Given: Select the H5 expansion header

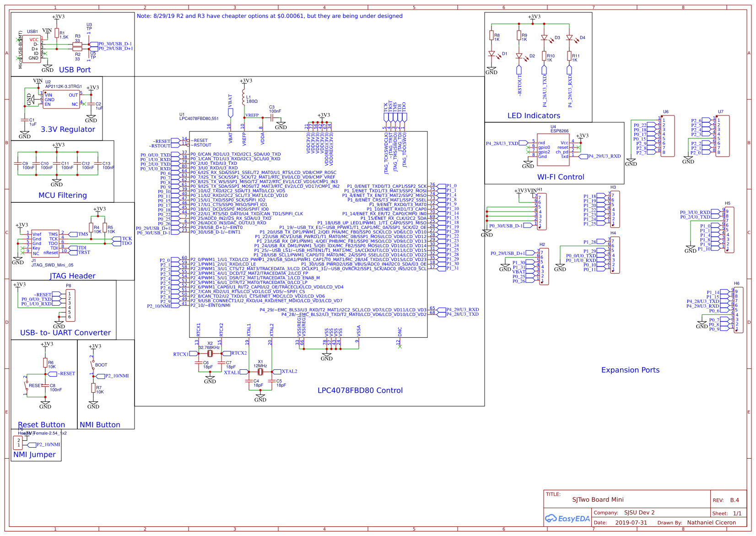Looking at the screenshot, I should tap(730, 230).
